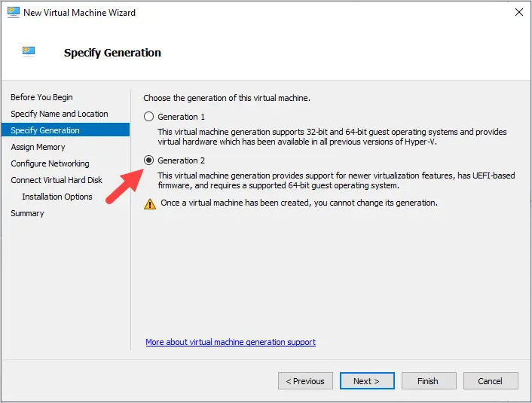Screen dimensions: 532x403
Task: Click the Generation 1 option label
Action: pos(181,117)
